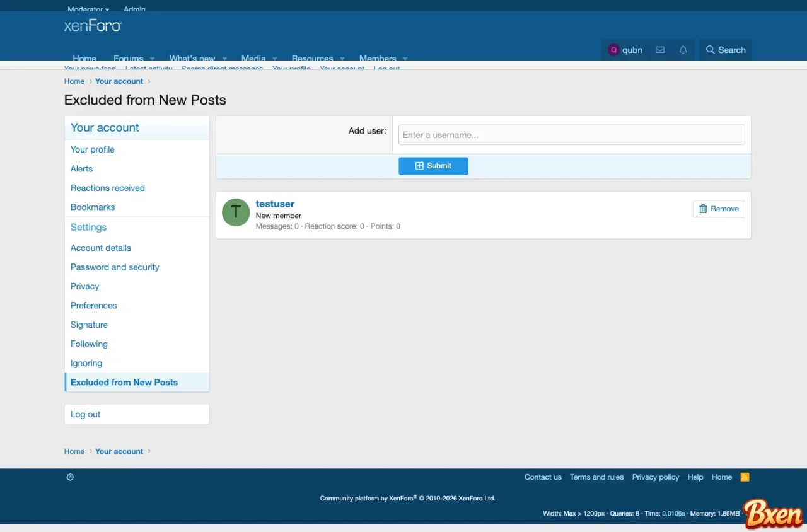807x532 pixels.
Task: Open the direct messages envelope icon
Action: tap(660, 50)
